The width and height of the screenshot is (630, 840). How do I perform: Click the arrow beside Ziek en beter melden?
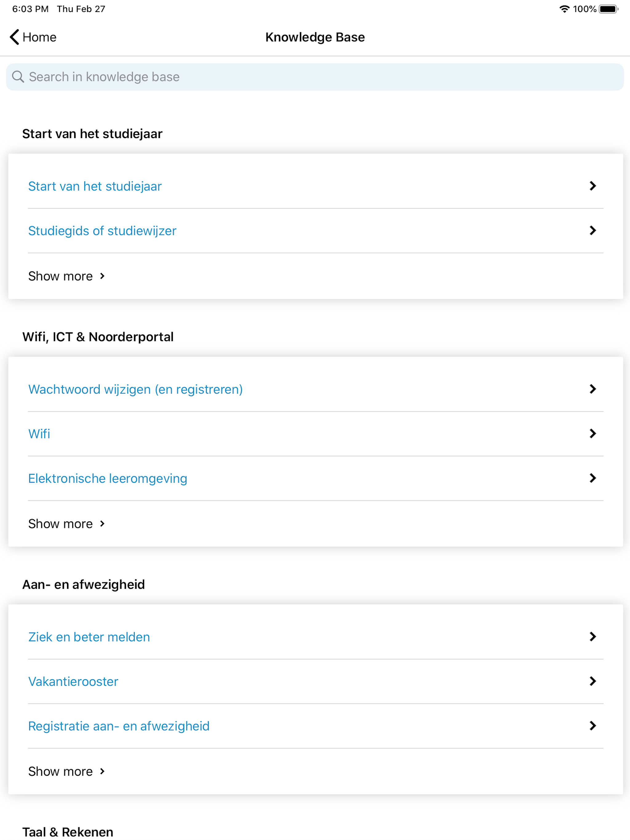click(x=592, y=637)
